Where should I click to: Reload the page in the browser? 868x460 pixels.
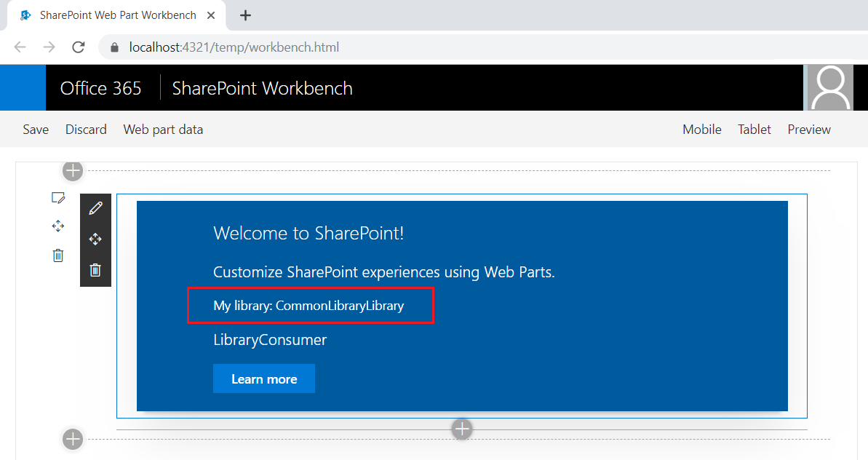[x=79, y=47]
